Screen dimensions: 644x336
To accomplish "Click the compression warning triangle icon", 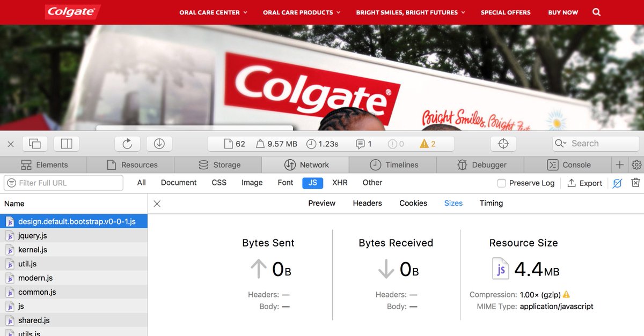I will (x=566, y=294).
